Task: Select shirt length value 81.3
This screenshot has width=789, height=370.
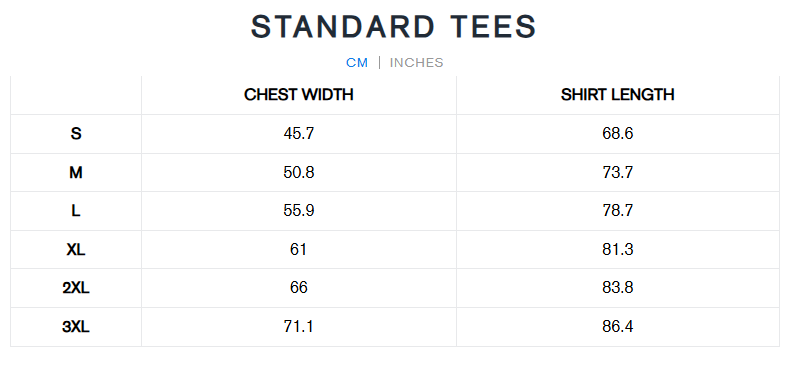Action: coord(617,250)
